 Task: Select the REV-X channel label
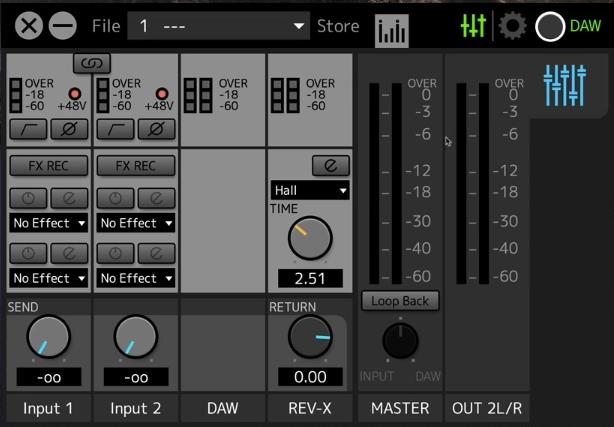[x=308, y=408]
